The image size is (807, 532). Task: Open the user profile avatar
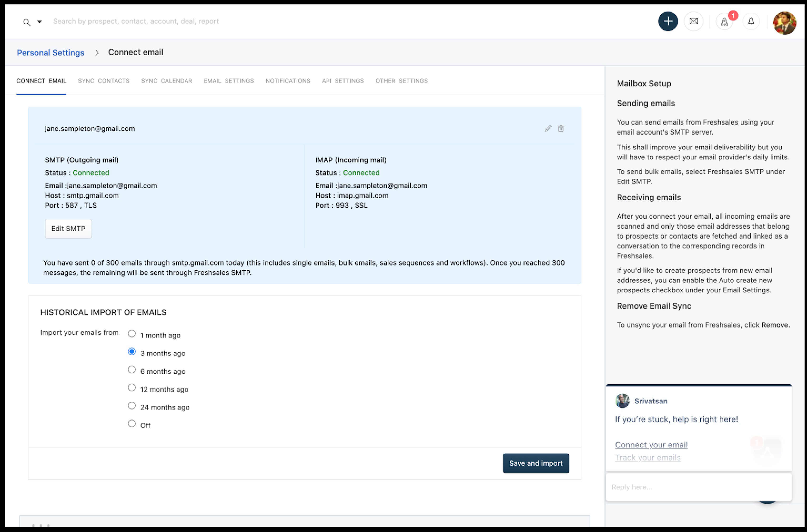pos(784,23)
